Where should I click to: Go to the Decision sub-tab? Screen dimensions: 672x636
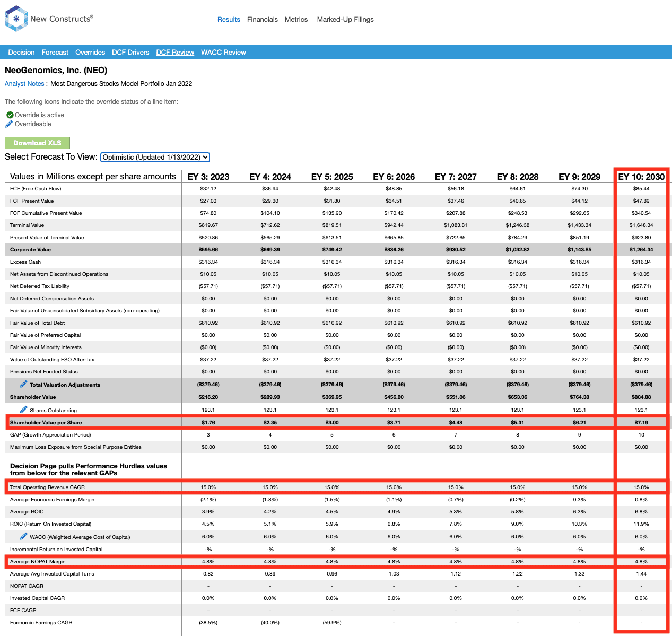coord(21,53)
